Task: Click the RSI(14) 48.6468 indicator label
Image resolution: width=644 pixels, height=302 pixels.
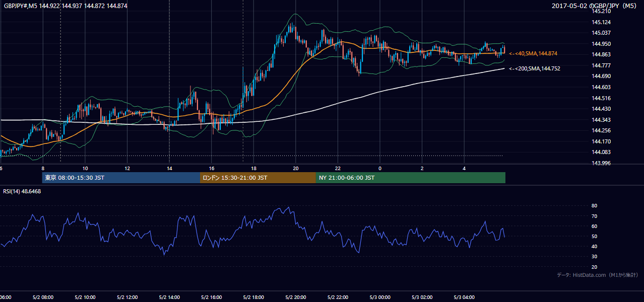Action: (22, 191)
